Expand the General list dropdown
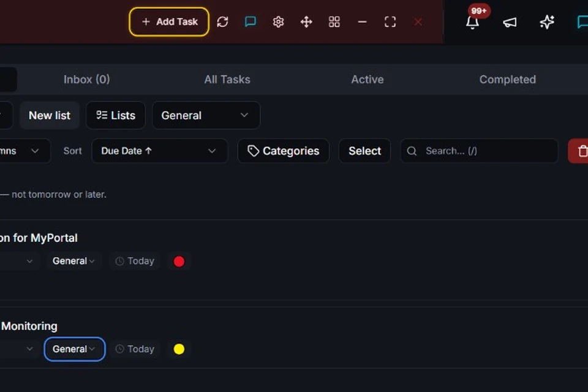Viewport: 588px width, 392px height. 206,116
